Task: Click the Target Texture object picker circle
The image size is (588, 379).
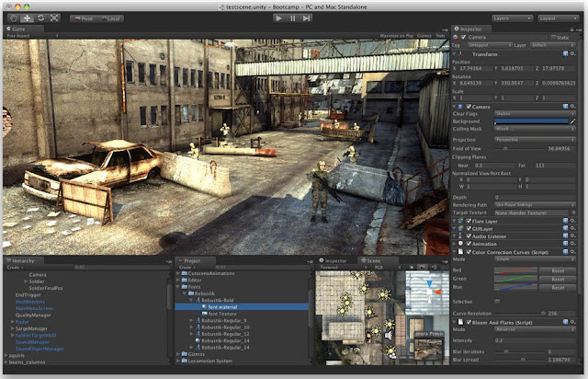Action: click(573, 212)
